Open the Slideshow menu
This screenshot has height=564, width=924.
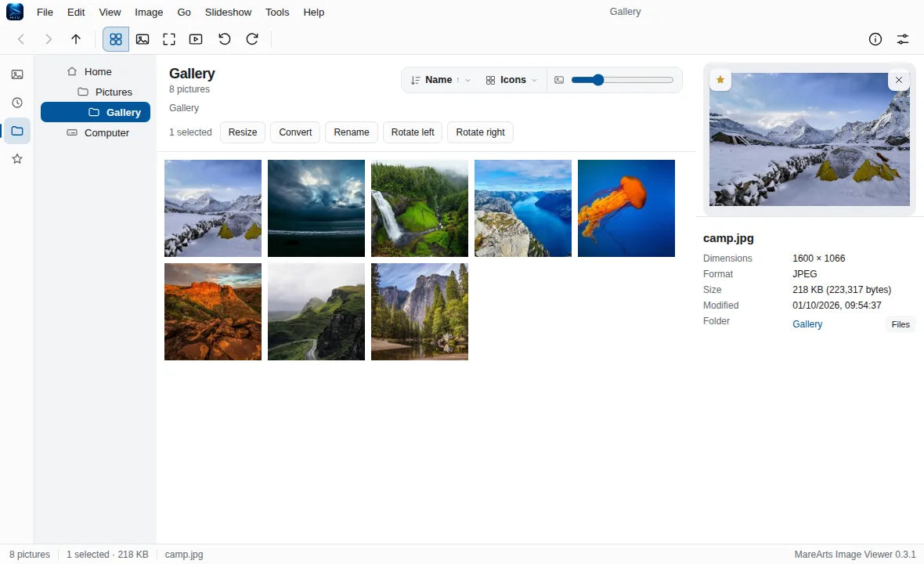(x=228, y=12)
